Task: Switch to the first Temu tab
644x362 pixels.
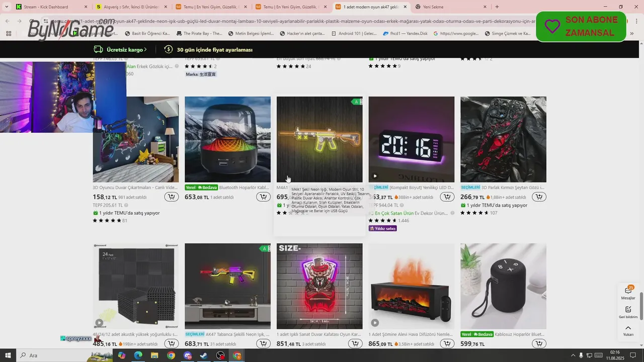Action: (x=210, y=7)
